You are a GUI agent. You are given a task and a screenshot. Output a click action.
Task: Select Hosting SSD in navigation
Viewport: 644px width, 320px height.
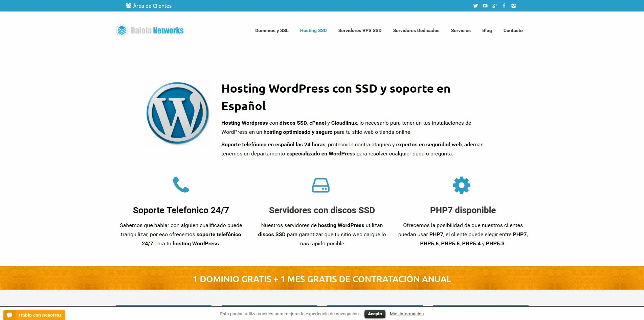coord(313,30)
